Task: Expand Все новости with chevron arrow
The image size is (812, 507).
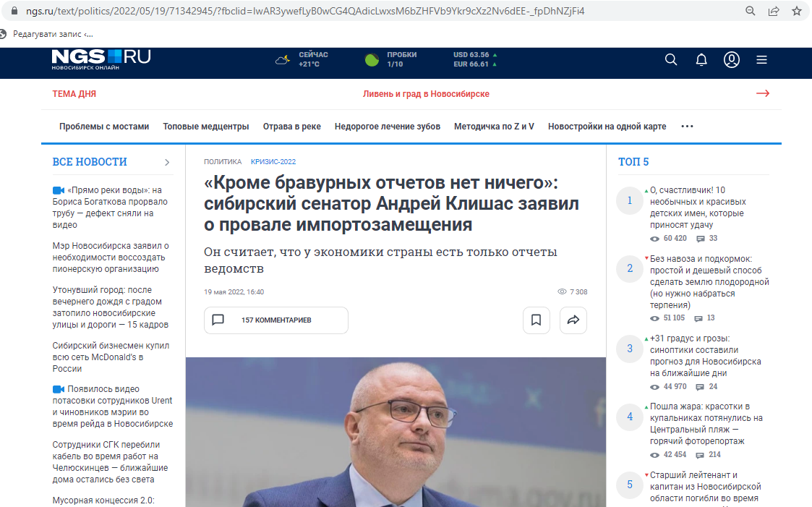Action: click(x=167, y=162)
